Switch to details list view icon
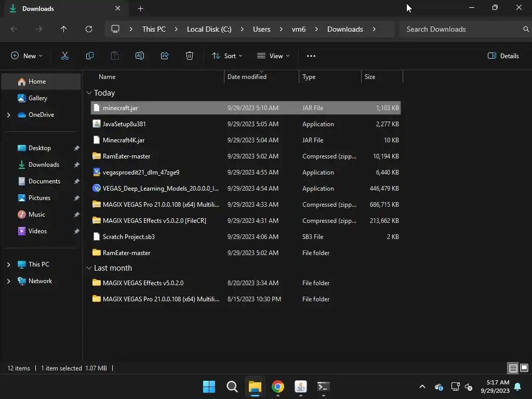This screenshot has width=532, height=399. 513,368
